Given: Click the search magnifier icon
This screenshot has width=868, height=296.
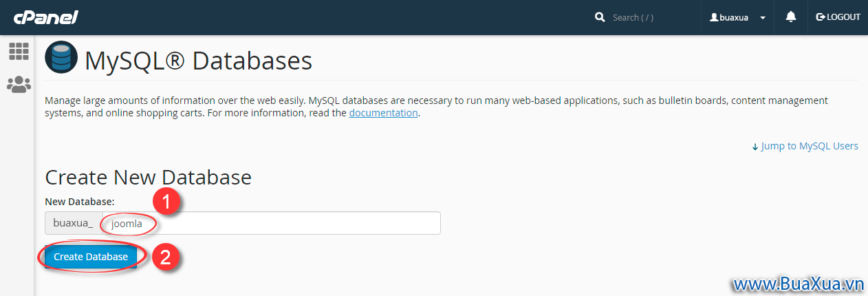Looking at the screenshot, I should [600, 17].
